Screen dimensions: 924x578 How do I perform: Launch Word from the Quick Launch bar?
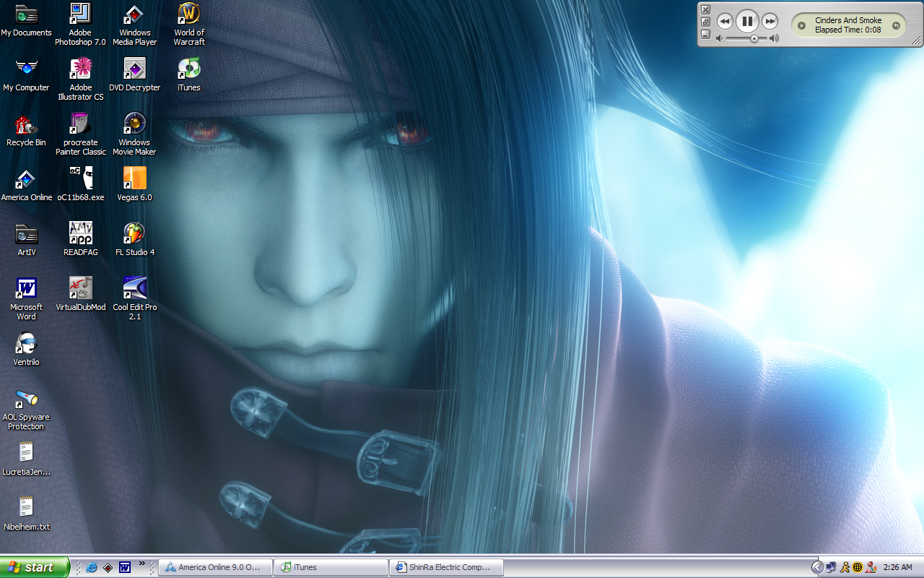click(124, 567)
